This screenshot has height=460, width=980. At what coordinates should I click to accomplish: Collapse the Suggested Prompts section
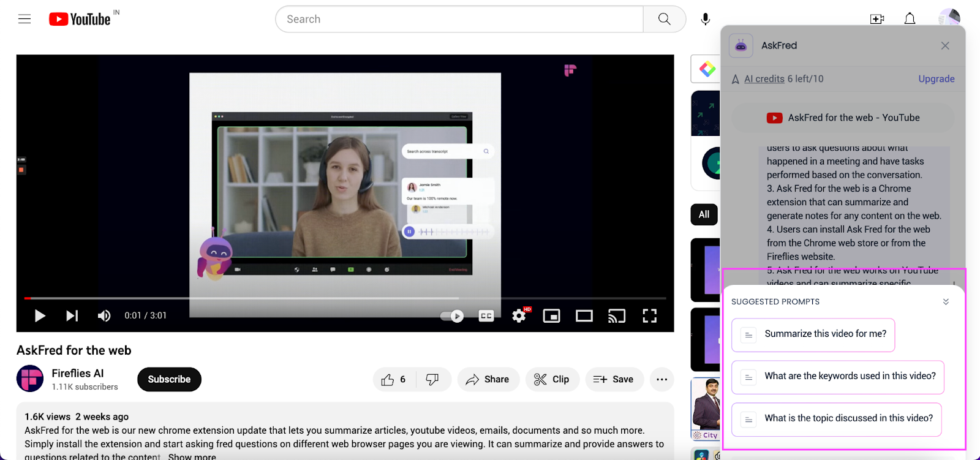946,301
